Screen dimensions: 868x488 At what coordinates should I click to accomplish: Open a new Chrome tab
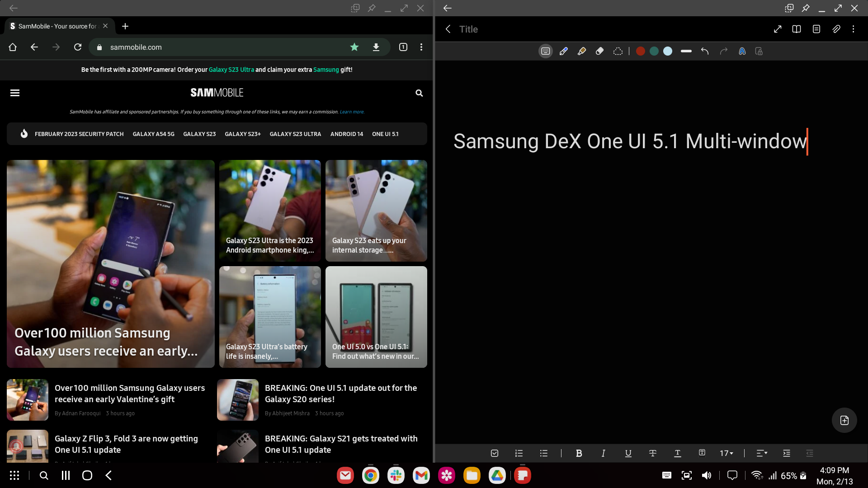(125, 26)
